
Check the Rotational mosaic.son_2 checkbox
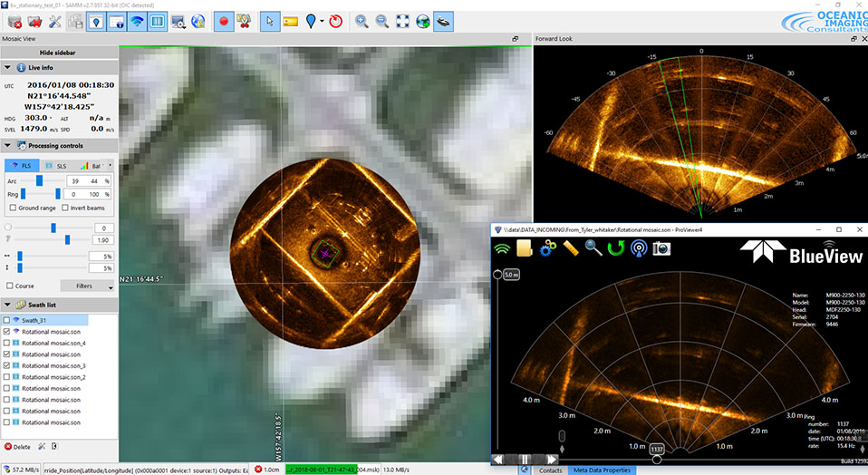(6, 377)
